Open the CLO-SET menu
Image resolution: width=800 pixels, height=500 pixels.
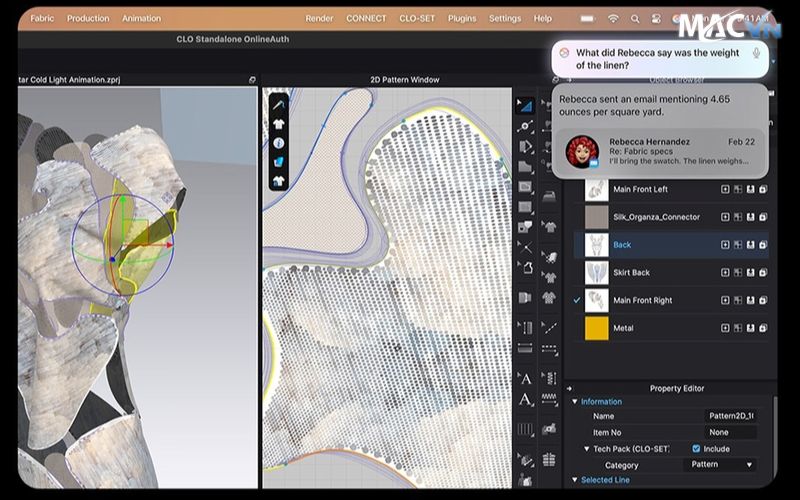tap(417, 18)
